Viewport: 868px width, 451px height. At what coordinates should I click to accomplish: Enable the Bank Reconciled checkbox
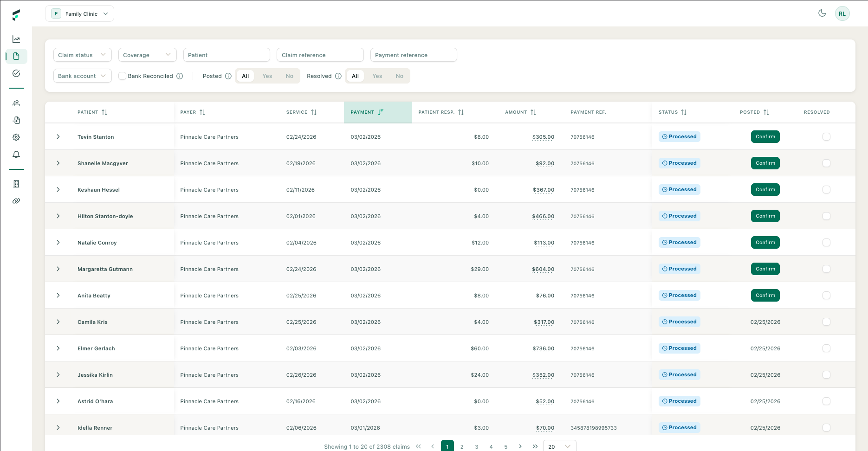coord(122,76)
